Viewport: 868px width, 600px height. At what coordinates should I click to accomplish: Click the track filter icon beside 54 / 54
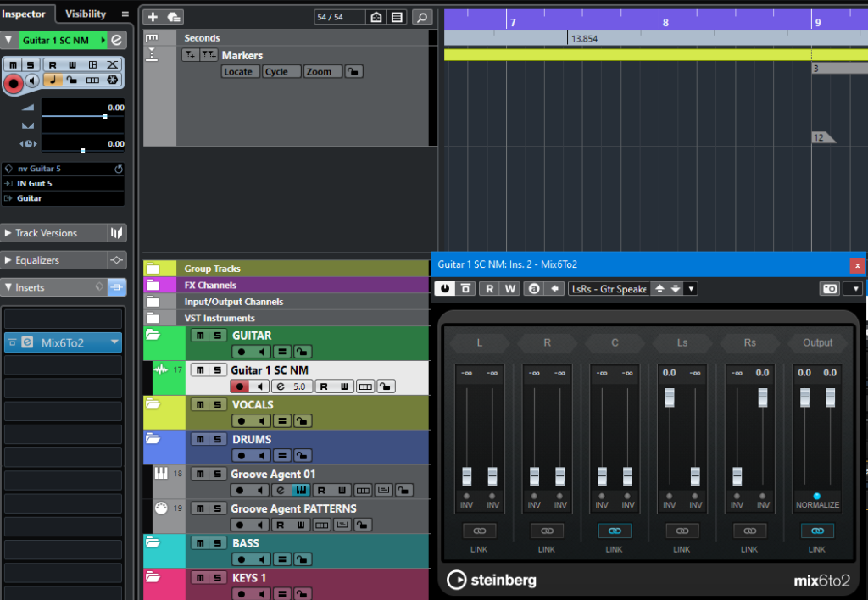click(x=376, y=17)
